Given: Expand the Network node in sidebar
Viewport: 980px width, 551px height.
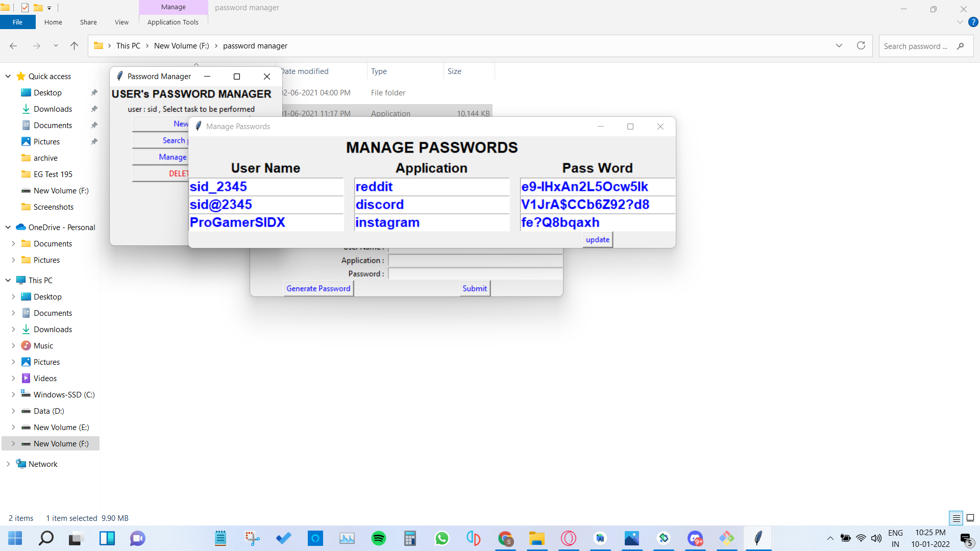Looking at the screenshot, I should coord(8,464).
